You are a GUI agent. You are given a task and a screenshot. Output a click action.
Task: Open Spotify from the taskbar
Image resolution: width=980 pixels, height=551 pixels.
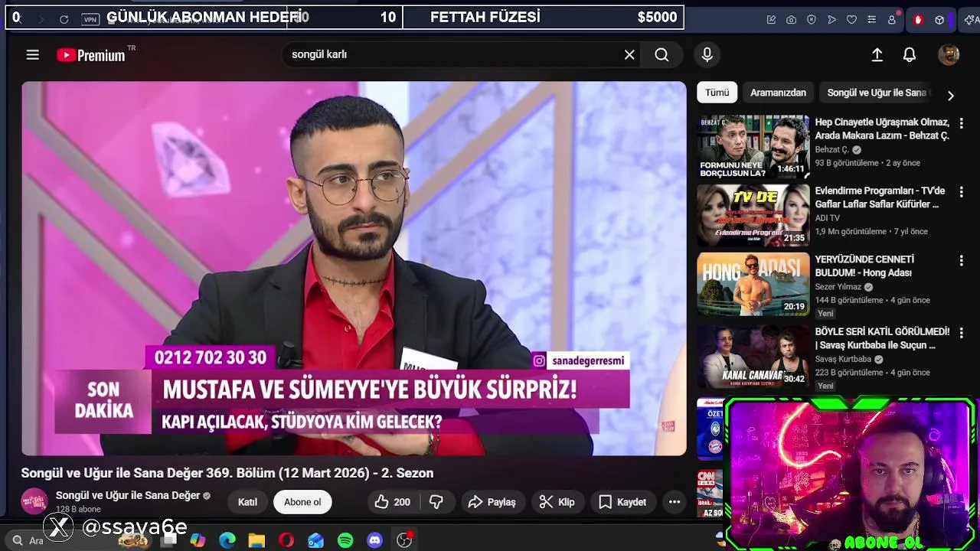point(345,540)
